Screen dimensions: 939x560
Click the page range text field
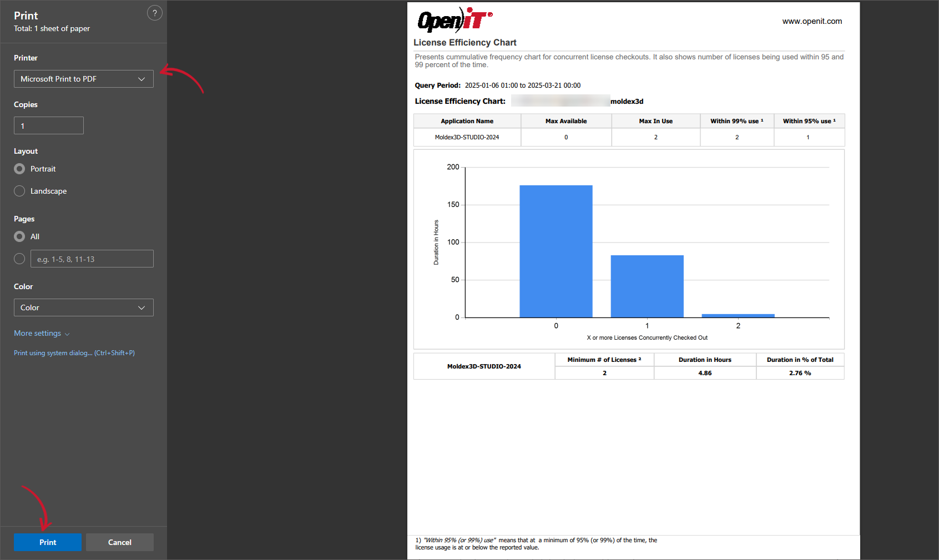point(92,259)
